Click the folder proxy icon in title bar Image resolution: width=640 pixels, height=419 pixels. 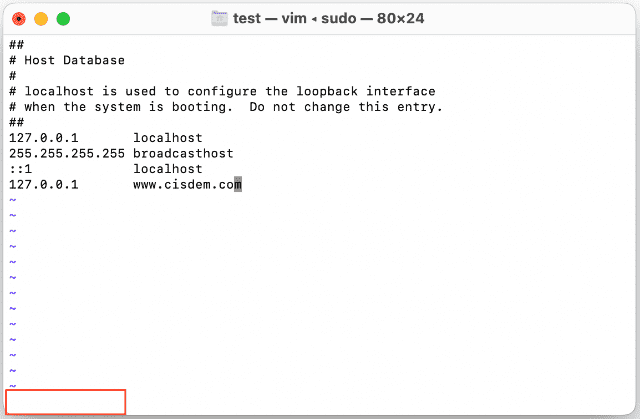click(x=222, y=18)
